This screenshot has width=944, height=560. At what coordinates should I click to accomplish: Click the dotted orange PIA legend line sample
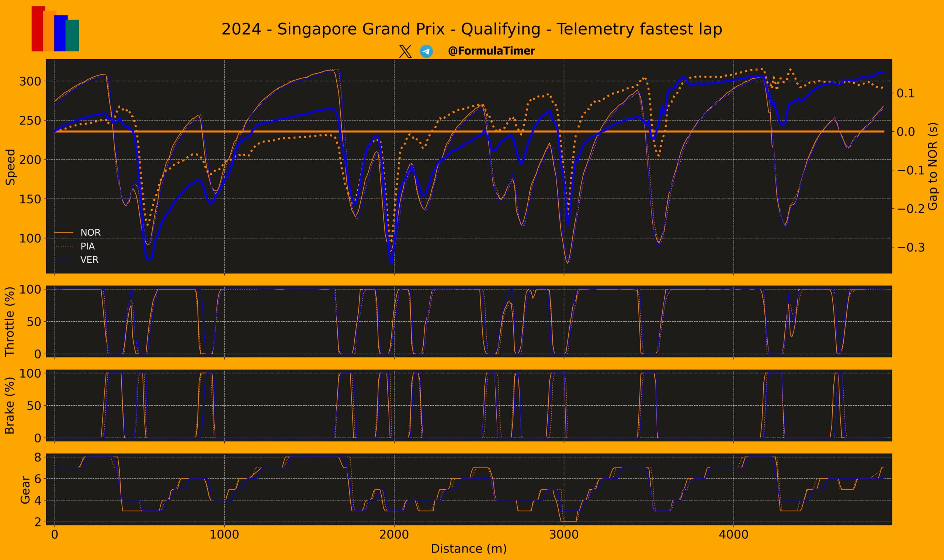[64, 246]
